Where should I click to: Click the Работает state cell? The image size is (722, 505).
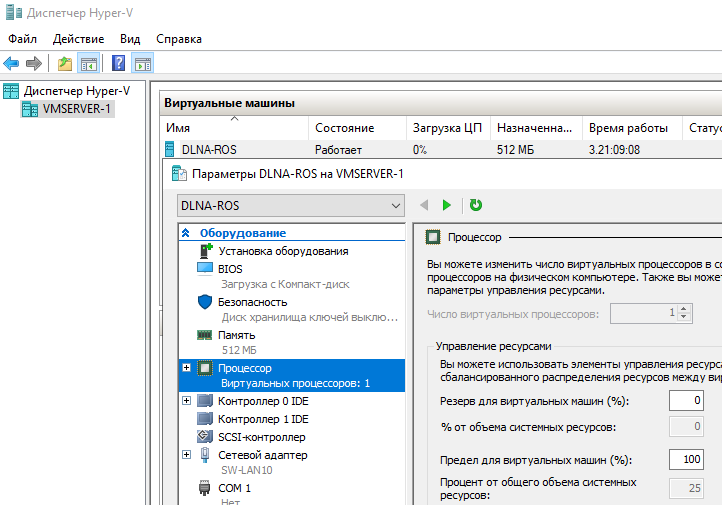pyautogui.click(x=338, y=150)
